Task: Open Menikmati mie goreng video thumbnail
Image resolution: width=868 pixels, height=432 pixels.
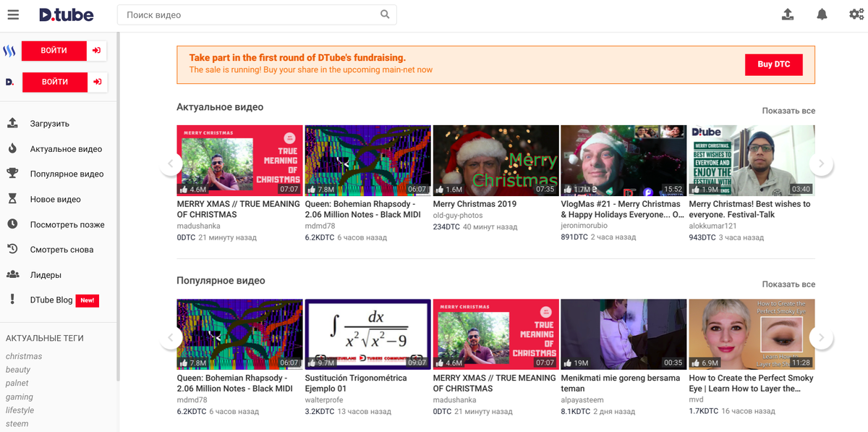Action: (624, 334)
